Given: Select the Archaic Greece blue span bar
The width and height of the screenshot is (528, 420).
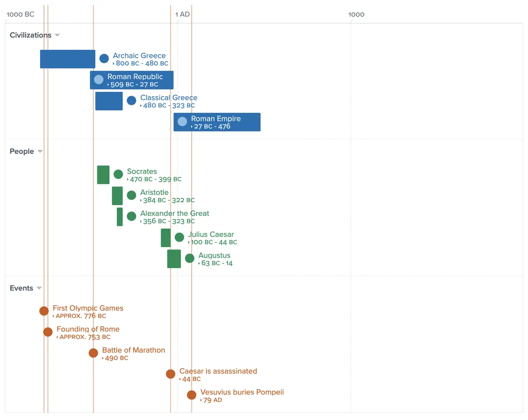Looking at the screenshot, I should point(67,59).
